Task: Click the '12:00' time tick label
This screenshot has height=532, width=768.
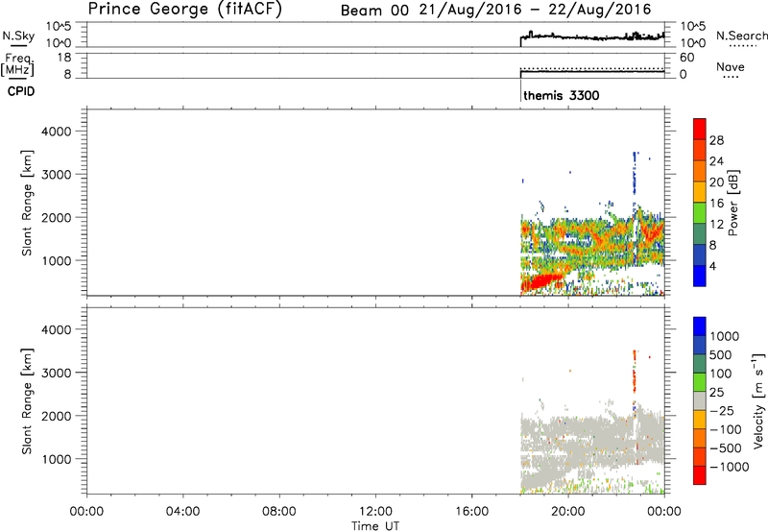Action: click(x=375, y=512)
